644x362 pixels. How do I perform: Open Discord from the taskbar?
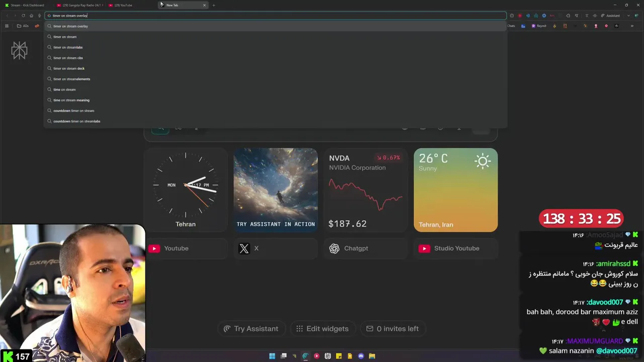coord(361,356)
